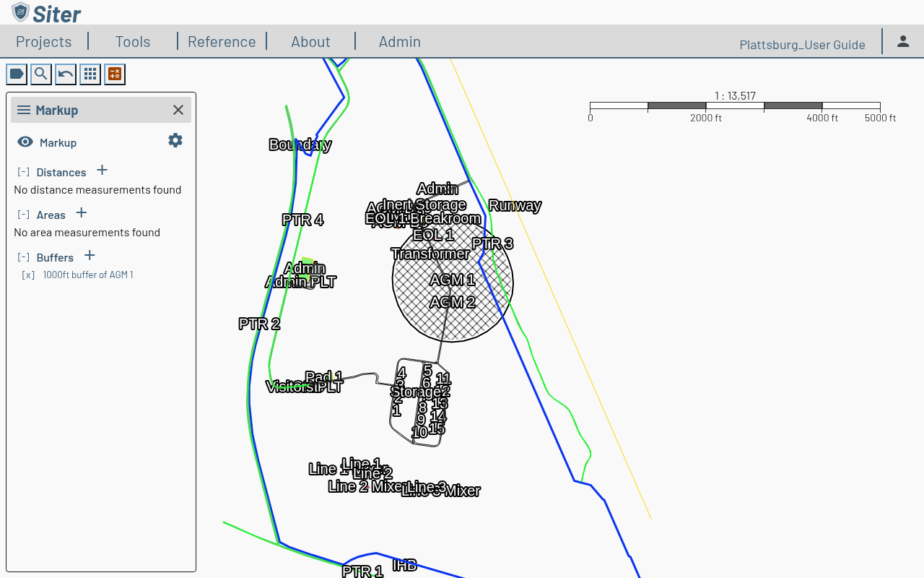Click the PTR 1 map label
This screenshot has width=924, height=578.
coord(362,571)
